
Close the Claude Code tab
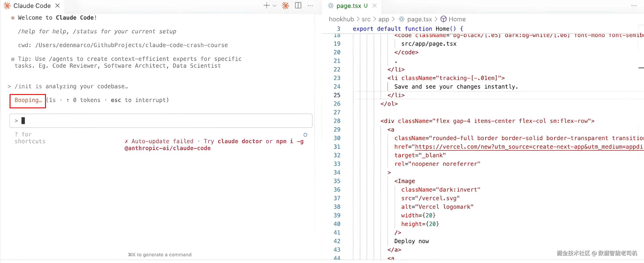tap(58, 6)
